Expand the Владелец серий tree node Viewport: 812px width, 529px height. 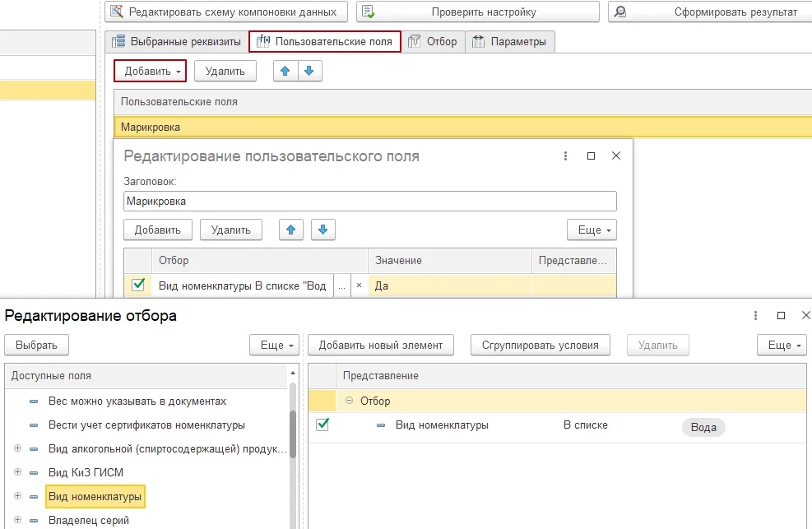[x=17, y=520]
